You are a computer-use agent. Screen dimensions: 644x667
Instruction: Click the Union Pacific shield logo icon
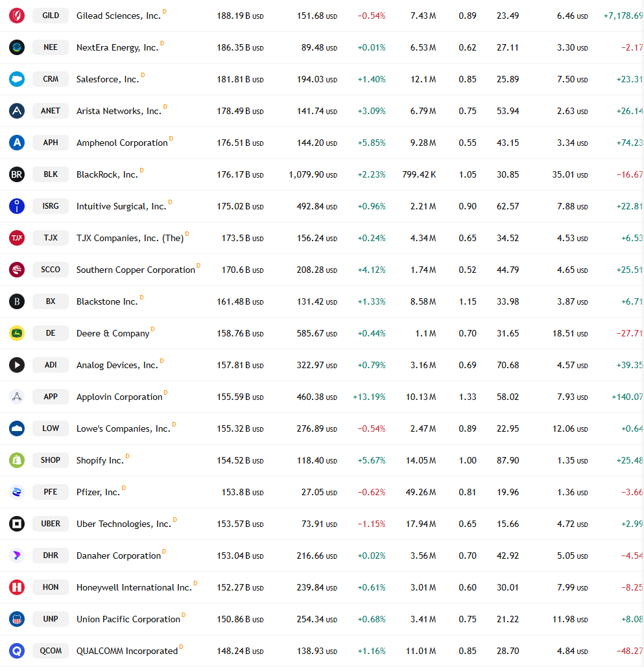coord(17,619)
